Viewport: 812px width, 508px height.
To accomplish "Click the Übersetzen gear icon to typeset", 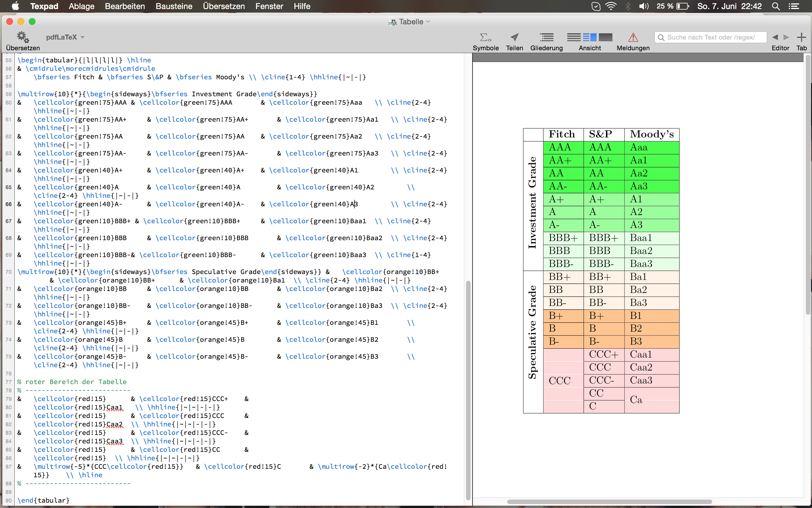I will (x=23, y=37).
